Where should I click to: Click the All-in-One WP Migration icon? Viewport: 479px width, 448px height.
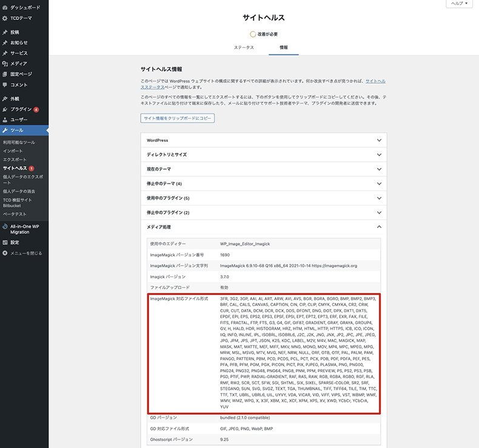click(5, 227)
